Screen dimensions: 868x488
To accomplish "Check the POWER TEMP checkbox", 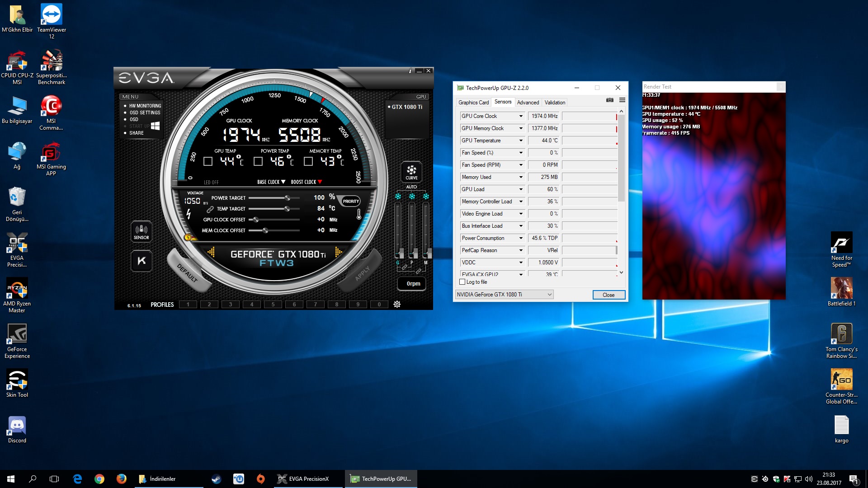I will (x=258, y=161).
